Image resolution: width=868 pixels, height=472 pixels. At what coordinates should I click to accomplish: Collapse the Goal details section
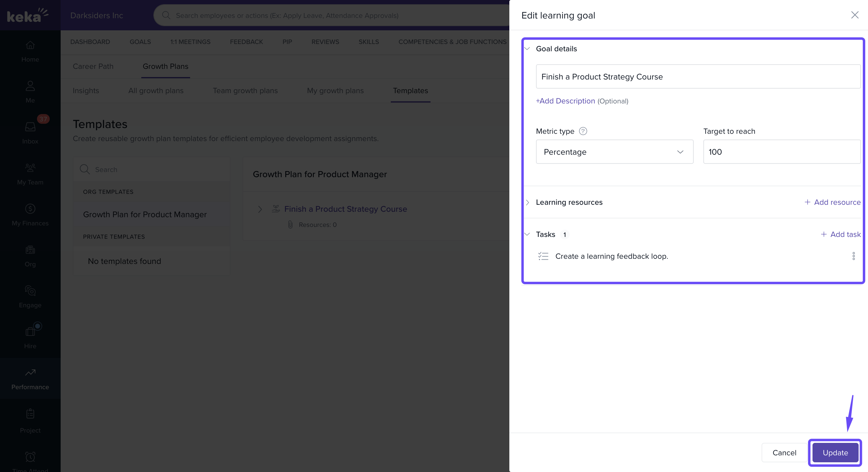527,49
